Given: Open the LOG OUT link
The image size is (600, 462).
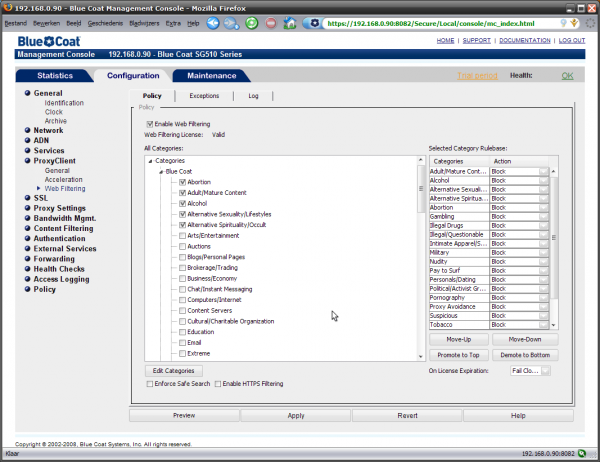Looking at the screenshot, I should tap(572, 41).
